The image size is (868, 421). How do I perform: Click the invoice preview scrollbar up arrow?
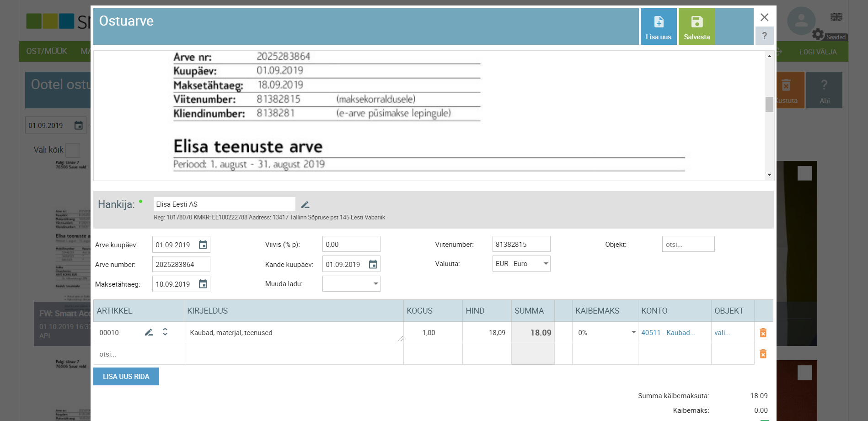[x=769, y=56]
